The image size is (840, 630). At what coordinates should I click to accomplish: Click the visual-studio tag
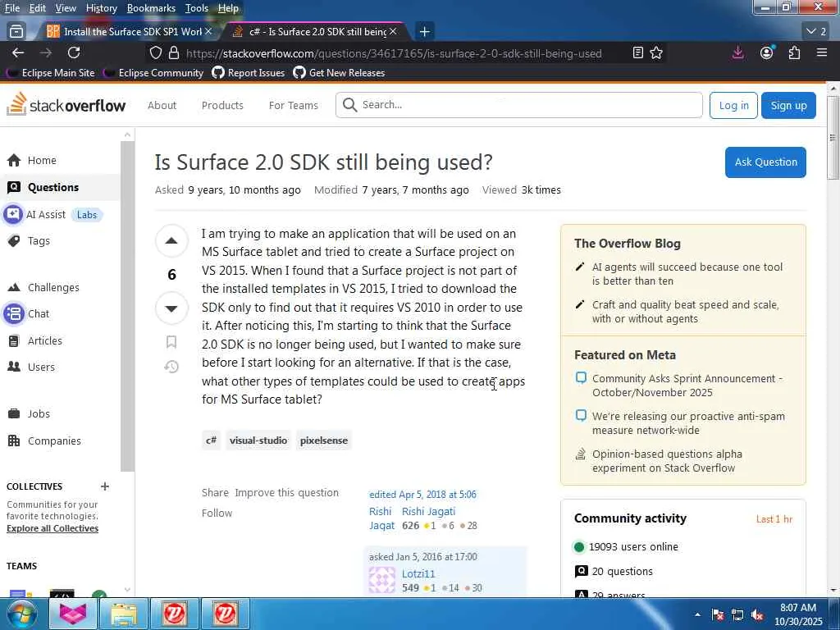(258, 441)
